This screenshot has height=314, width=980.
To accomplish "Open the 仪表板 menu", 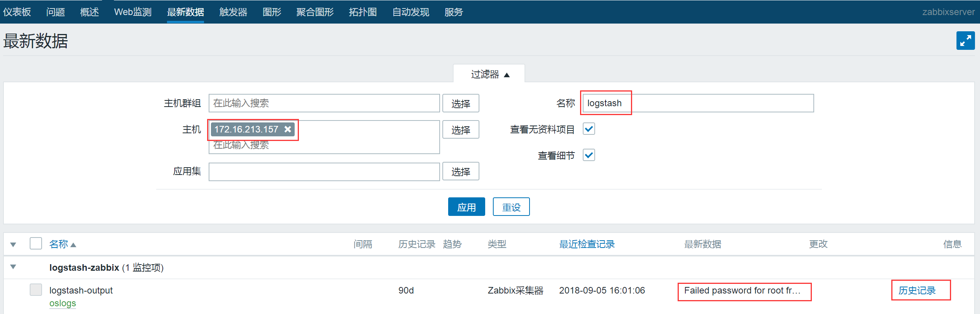I will [x=17, y=12].
